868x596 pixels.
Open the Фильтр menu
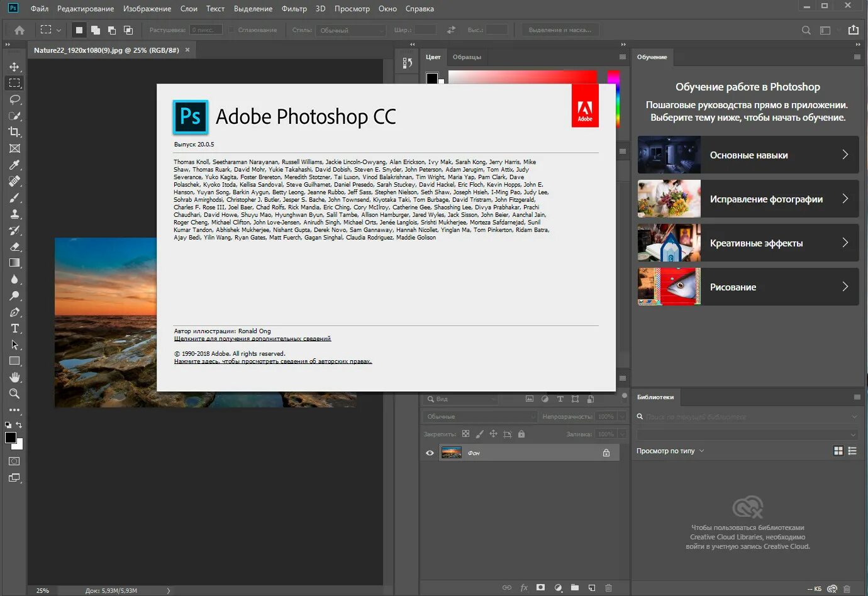coord(294,9)
